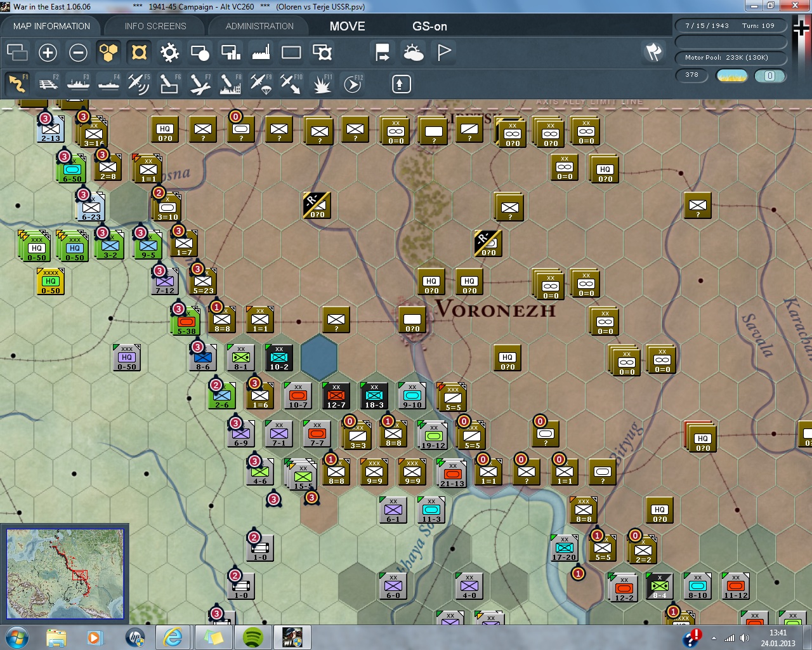Select the black 18-3 unit counter
812x650 pixels.
coord(374,395)
